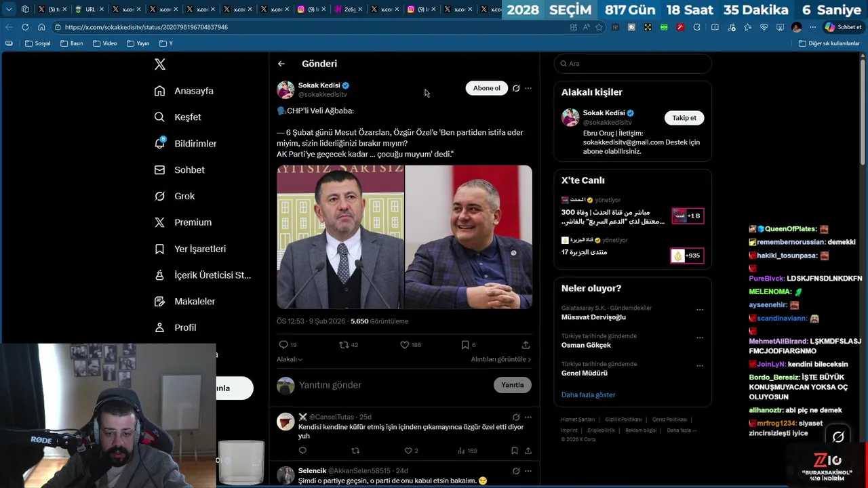Image resolution: width=868 pixels, height=488 pixels.
Task: Open Müsavat Dervişoğlu trending topic
Action: 593,317
